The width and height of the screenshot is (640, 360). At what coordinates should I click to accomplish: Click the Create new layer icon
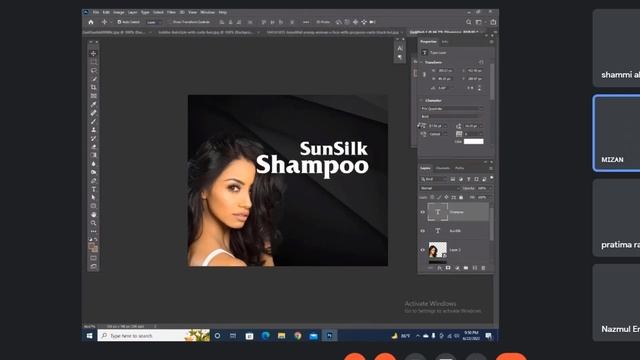[x=475, y=268]
